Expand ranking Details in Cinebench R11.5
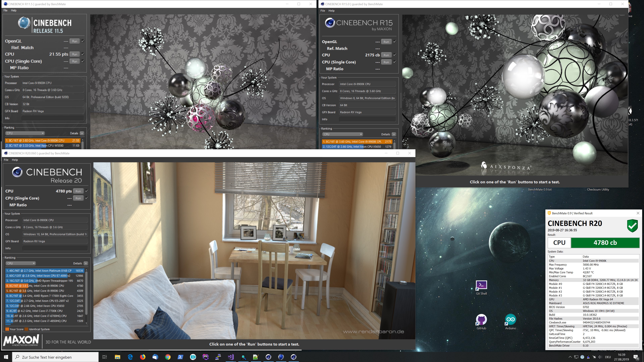 (82, 133)
